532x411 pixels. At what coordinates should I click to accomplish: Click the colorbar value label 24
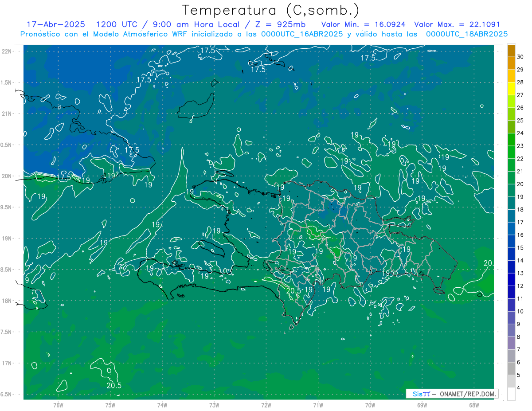point(520,133)
